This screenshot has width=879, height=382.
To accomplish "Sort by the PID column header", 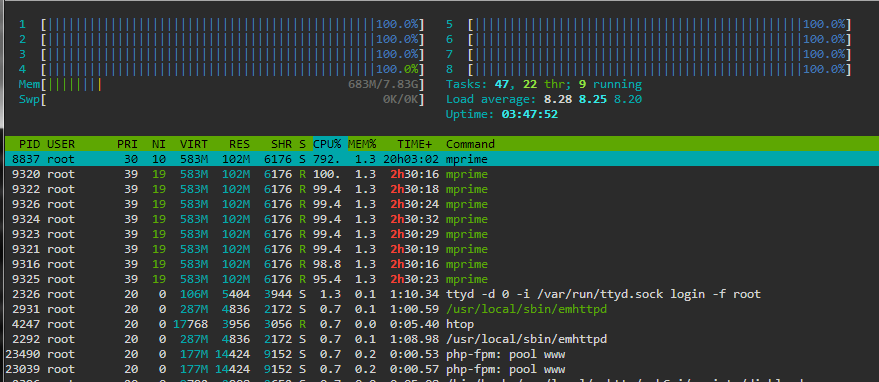I will [30, 144].
